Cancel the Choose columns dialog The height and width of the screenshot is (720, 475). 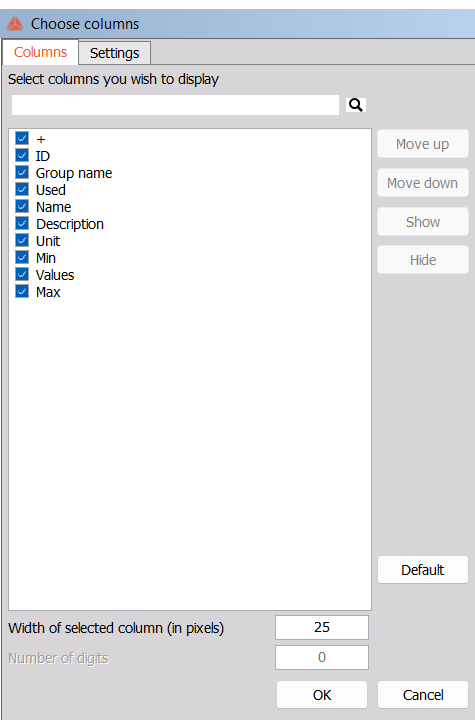(x=423, y=695)
